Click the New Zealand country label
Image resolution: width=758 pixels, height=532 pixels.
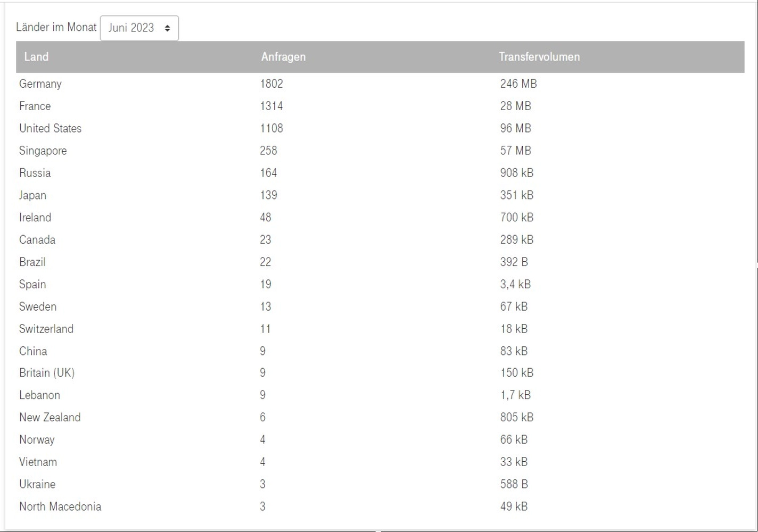(50, 417)
